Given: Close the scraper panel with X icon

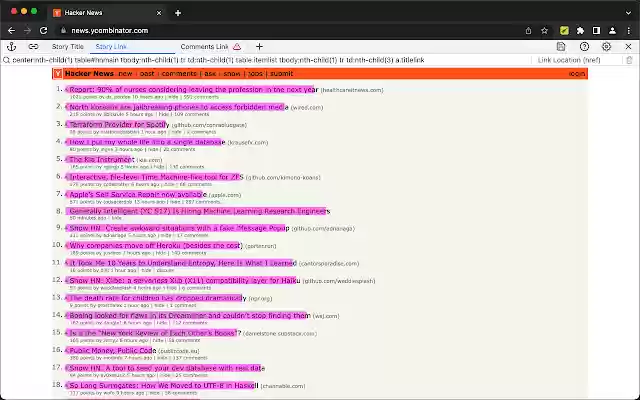Looking at the screenshot, I should pyautogui.click(x=628, y=47).
